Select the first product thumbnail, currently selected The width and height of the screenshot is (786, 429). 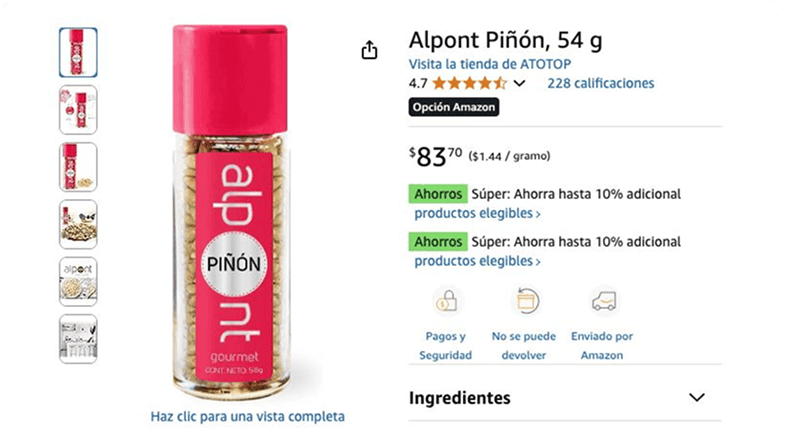tap(78, 53)
